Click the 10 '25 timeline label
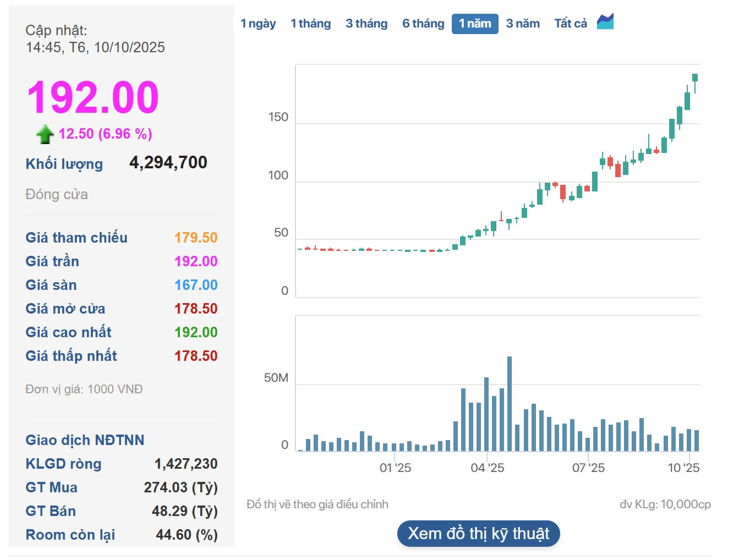The image size is (739, 560). point(683,468)
